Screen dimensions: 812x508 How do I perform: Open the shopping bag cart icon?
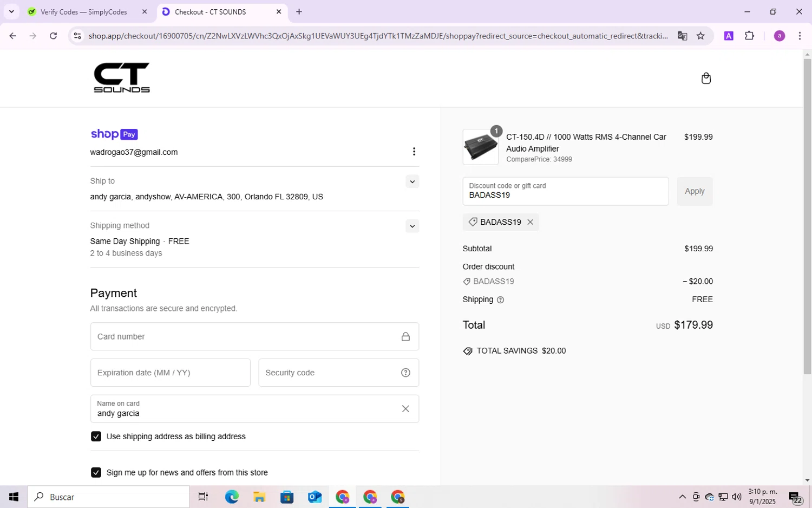point(706,79)
